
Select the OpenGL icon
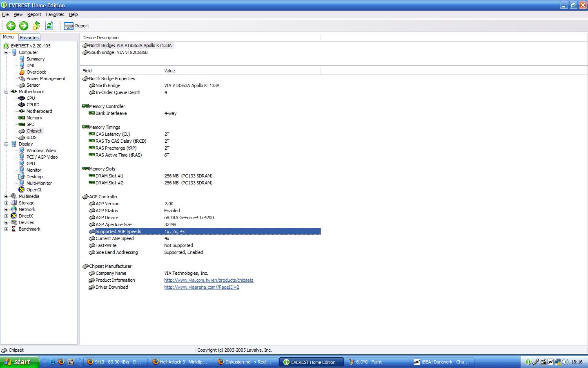coord(22,190)
